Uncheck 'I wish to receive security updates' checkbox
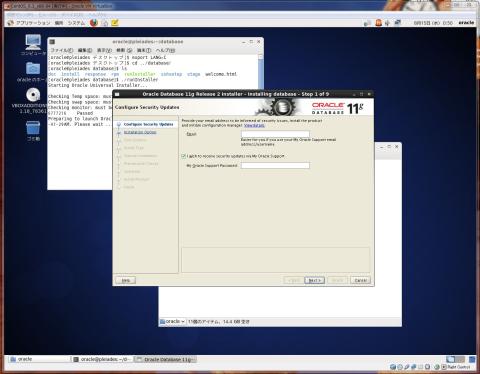This screenshot has width=480, height=374. [x=183, y=156]
